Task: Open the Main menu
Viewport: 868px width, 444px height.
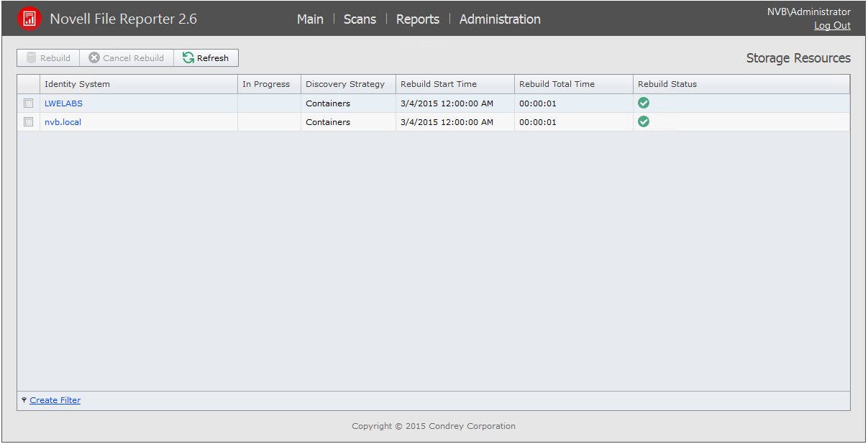Action: click(x=310, y=19)
